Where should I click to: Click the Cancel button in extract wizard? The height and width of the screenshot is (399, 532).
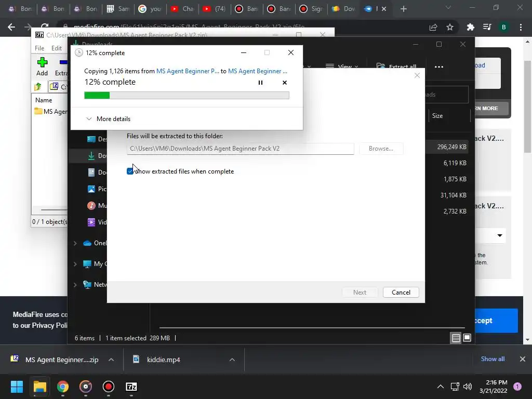[401, 292]
